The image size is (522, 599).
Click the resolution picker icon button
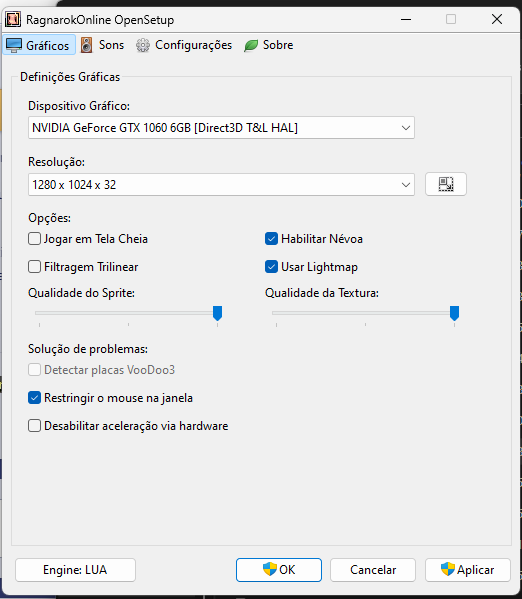tap(446, 184)
